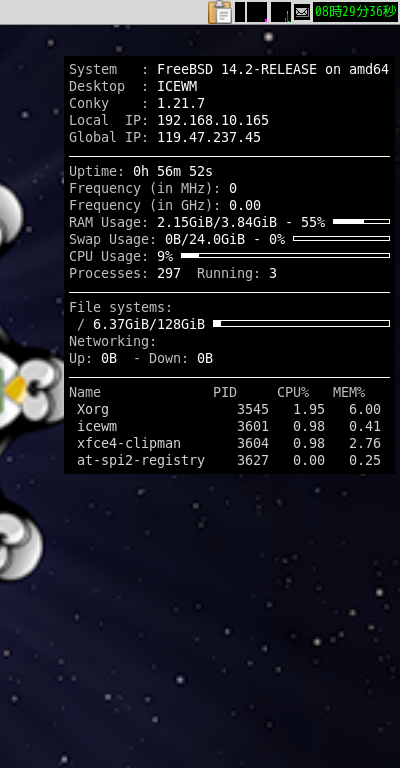Click the Name column header
400x768 pixels.
coord(85,392)
